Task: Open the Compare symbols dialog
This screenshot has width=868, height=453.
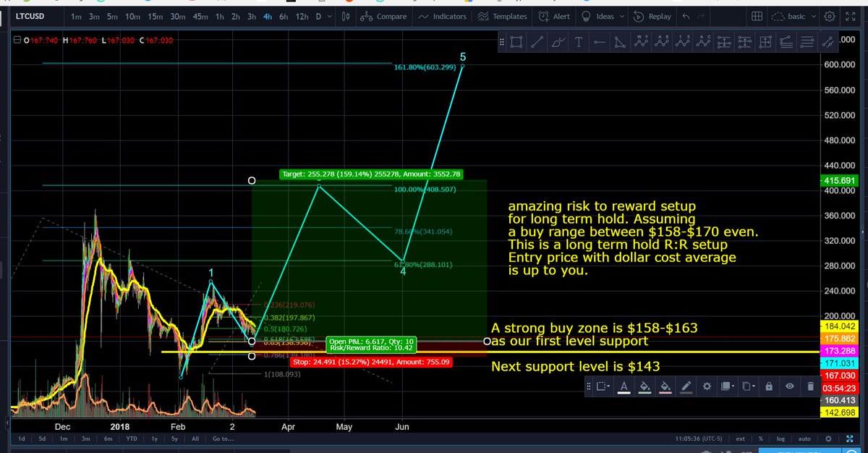Action: (383, 16)
